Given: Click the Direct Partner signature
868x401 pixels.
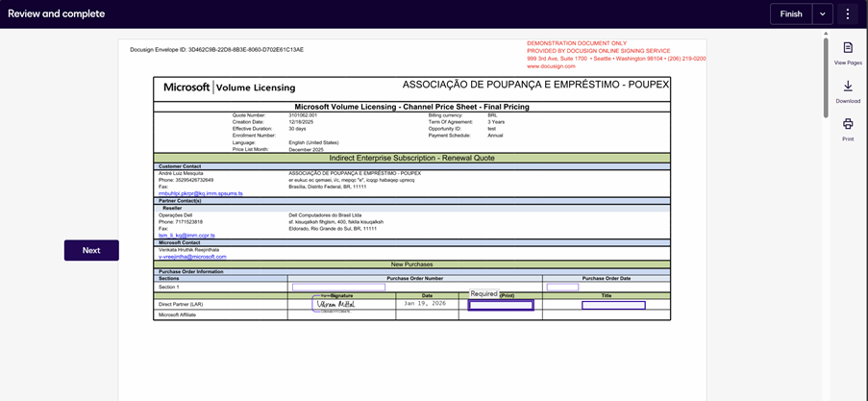Looking at the screenshot, I should [336, 304].
